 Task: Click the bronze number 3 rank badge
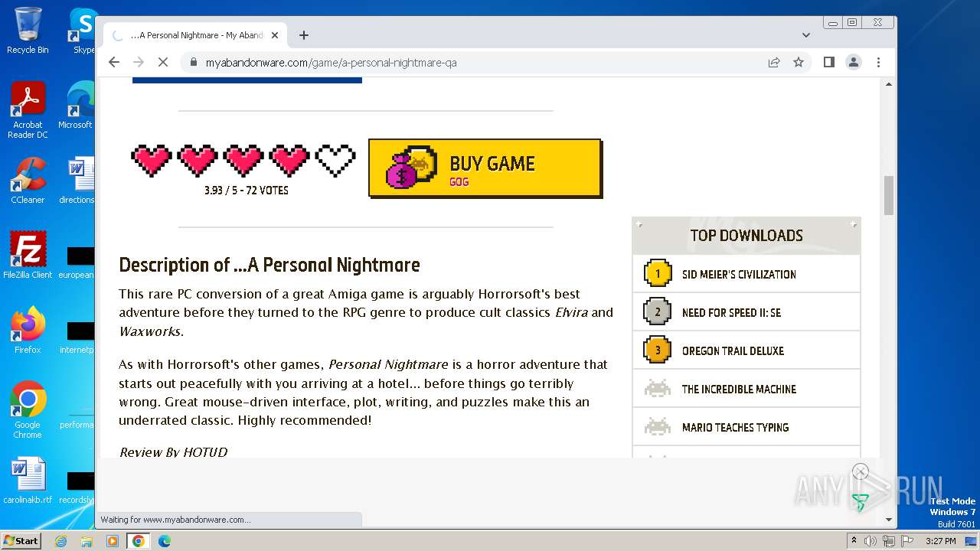click(x=658, y=350)
